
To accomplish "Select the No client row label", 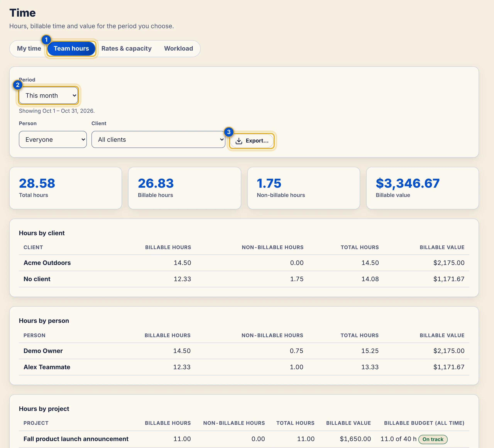I will click(37, 279).
